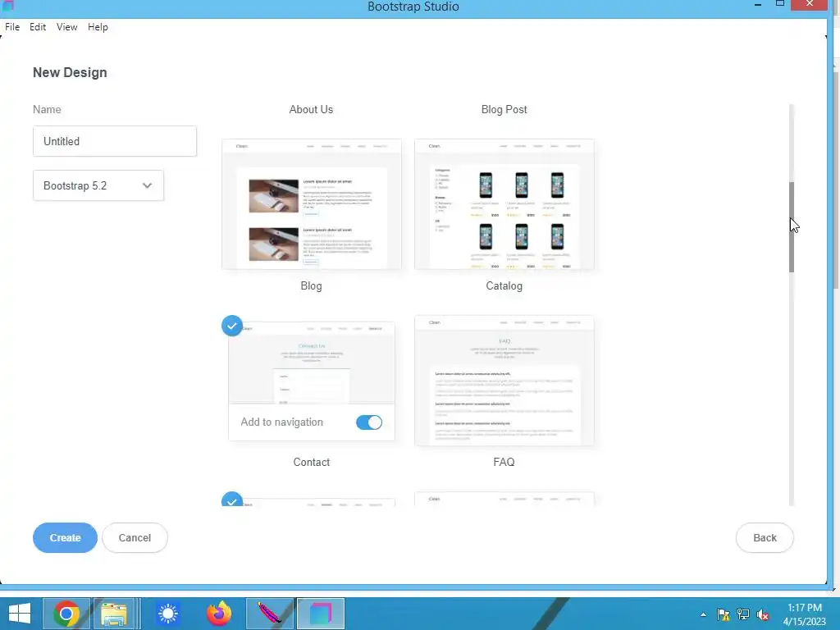This screenshot has width=840, height=630.
Task: Click the Bootstrap Studio app icon in title bar
Action: 8,6
